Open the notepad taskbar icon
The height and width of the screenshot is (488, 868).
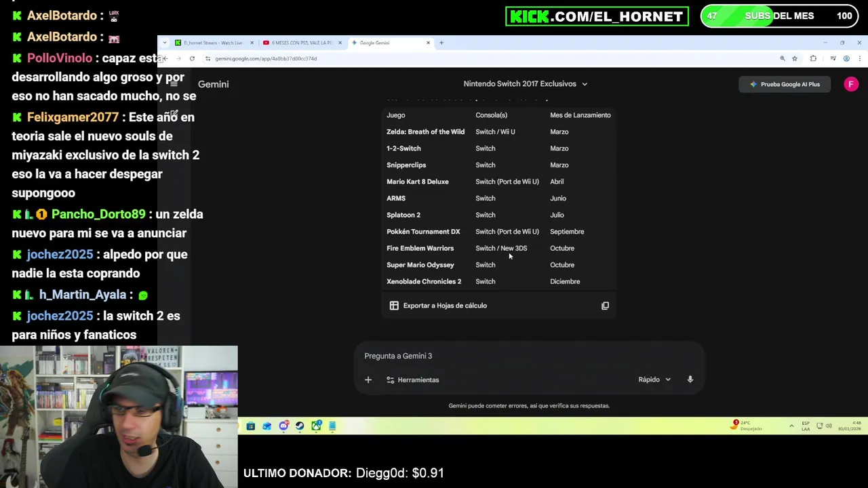coord(332,426)
